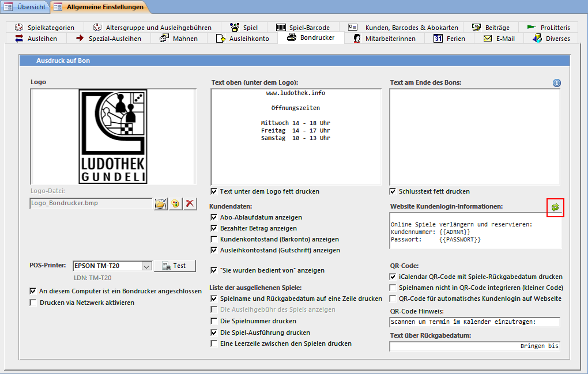
Task: Open the Mahnen settings tab
Action: click(179, 38)
